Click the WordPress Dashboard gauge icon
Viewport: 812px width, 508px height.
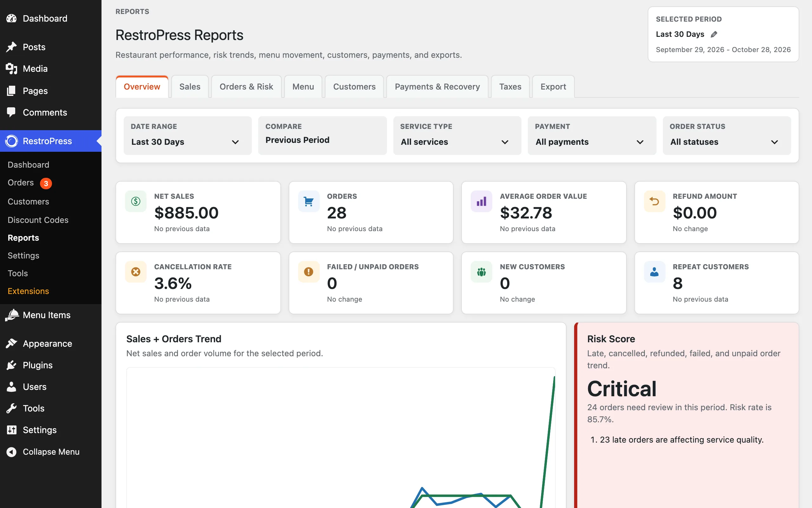[x=11, y=18]
